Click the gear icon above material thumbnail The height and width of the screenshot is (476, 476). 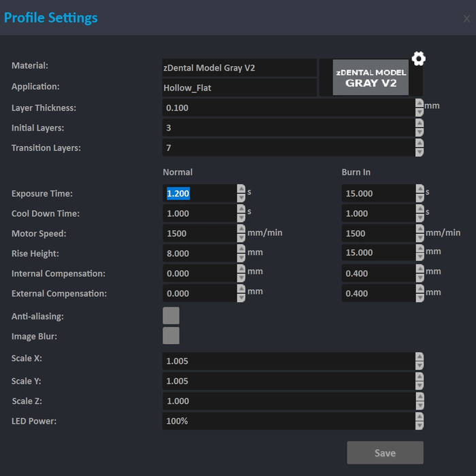coord(419,58)
